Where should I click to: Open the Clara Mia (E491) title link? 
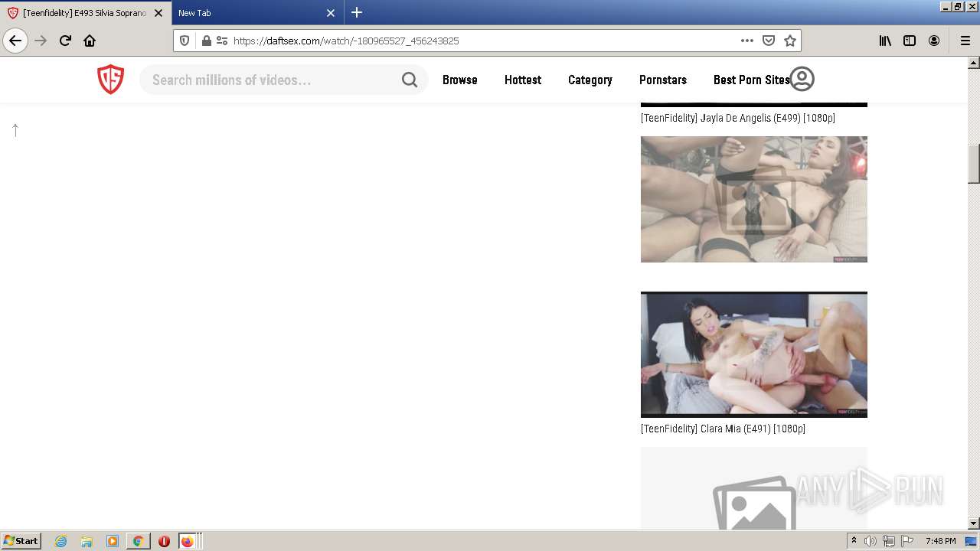coord(723,429)
